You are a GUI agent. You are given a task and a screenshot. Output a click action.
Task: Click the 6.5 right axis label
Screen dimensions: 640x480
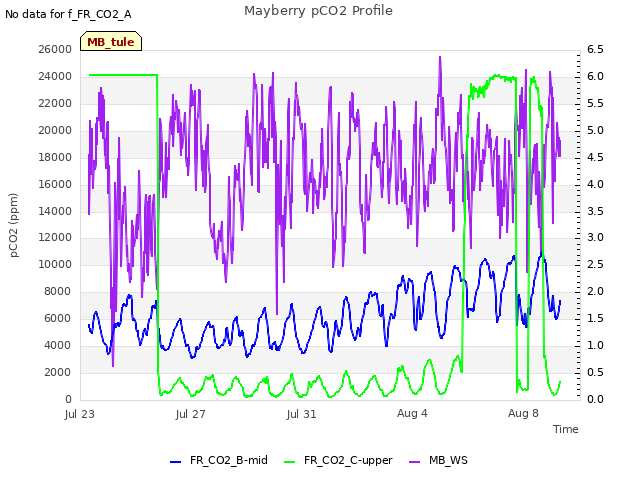595,49
